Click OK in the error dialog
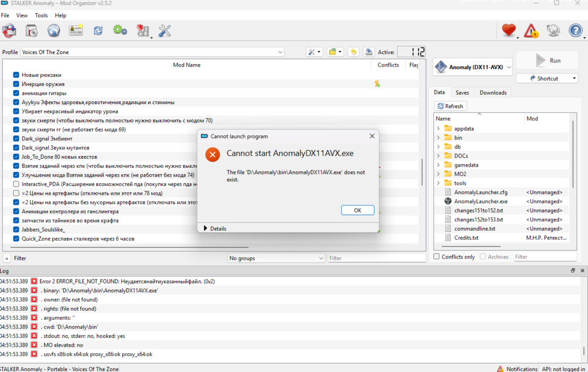Screen dimensions: 588x372 point(358,210)
